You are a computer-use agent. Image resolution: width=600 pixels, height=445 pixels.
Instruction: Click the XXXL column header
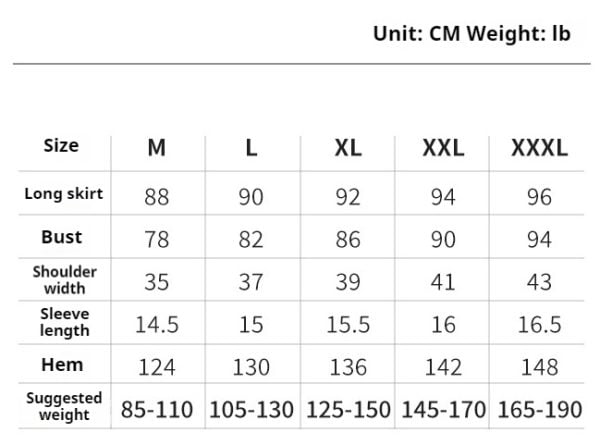pos(540,147)
